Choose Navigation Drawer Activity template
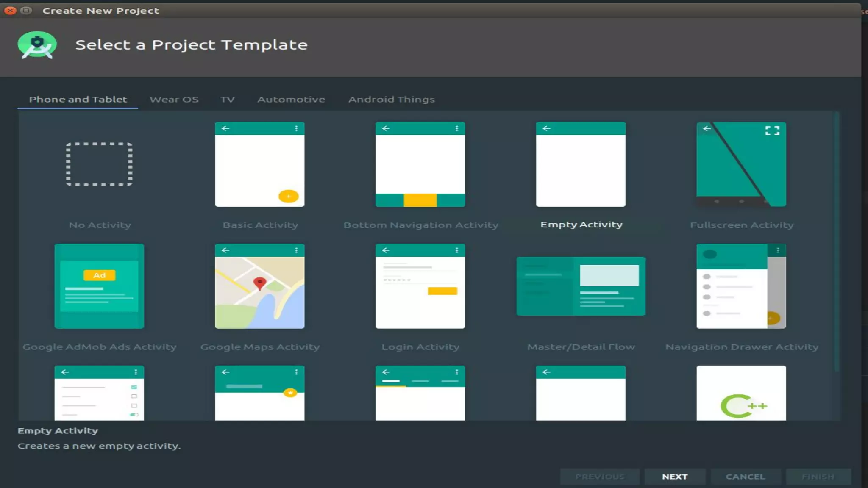868x488 pixels. coord(741,286)
